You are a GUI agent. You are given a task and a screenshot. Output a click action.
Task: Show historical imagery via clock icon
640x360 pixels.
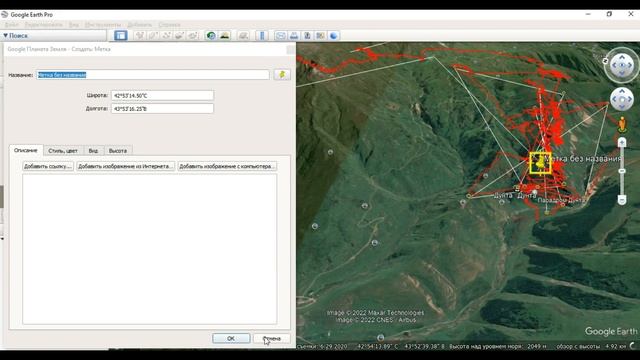point(211,36)
